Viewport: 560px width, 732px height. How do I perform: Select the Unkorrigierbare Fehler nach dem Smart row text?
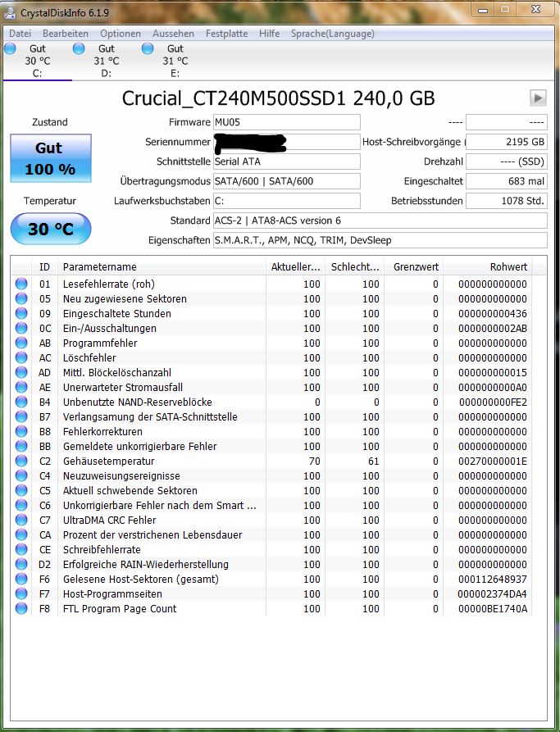(160, 506)
